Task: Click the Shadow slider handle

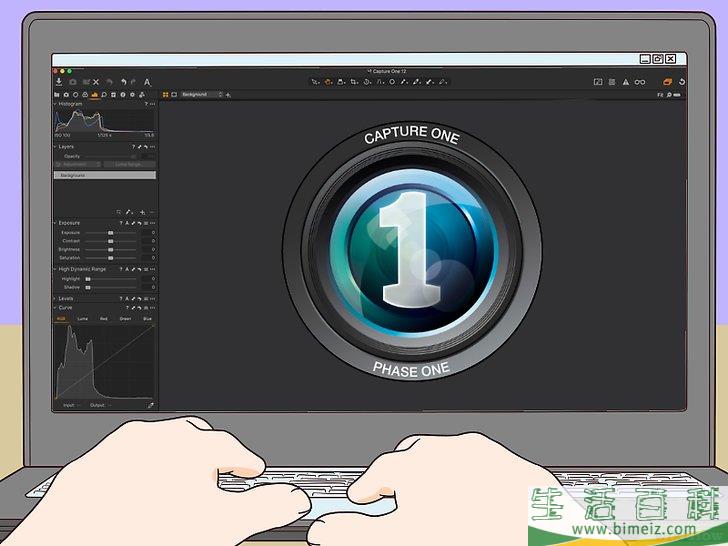Action: [88, 287]
